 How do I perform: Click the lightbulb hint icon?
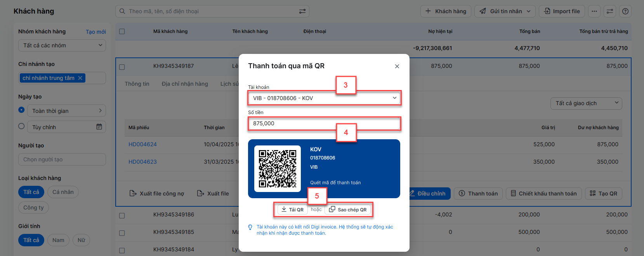coord(250,227)
